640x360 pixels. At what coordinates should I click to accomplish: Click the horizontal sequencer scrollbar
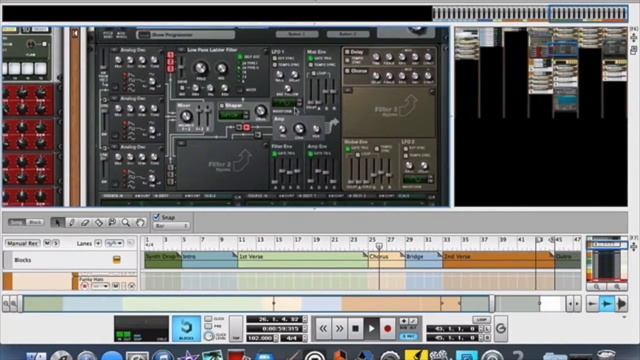pyautogui.click(x=256, y=304)
